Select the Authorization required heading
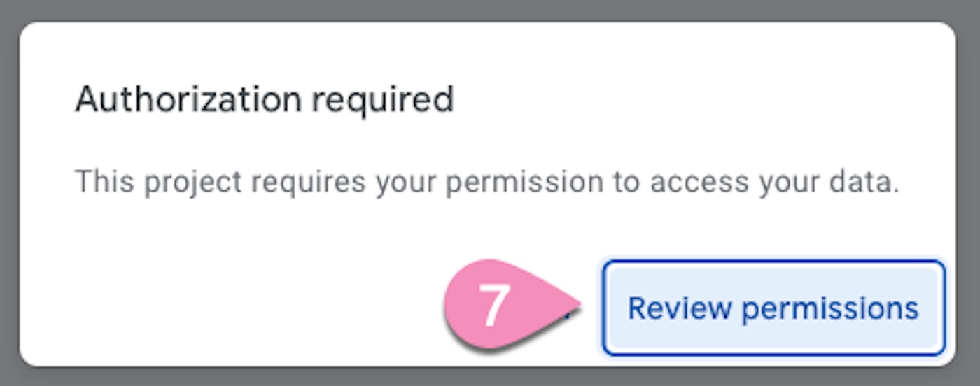This screenshot has width=980, height=386. click(x=265, y=99)
